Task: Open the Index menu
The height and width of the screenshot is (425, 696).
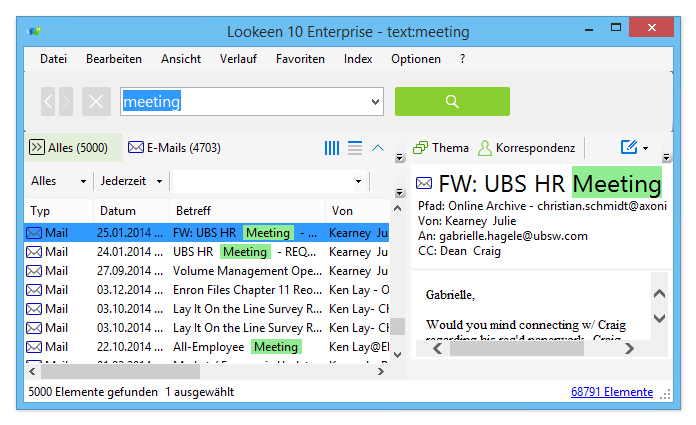Action: click(358, 59)
